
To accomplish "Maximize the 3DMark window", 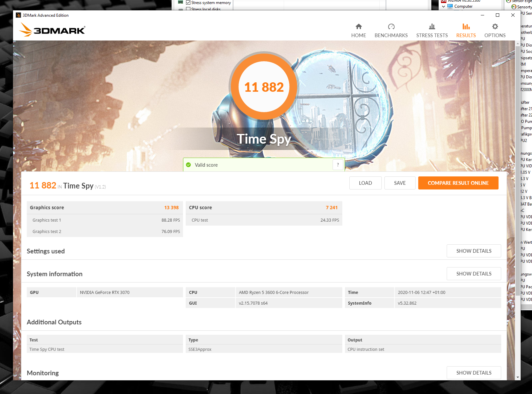I will pos(498,15).
